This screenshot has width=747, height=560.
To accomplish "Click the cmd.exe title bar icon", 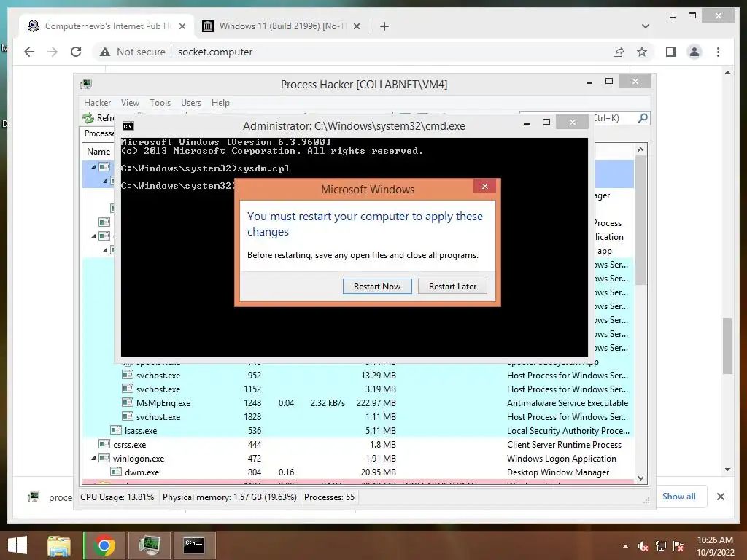I will pos(128,125).
